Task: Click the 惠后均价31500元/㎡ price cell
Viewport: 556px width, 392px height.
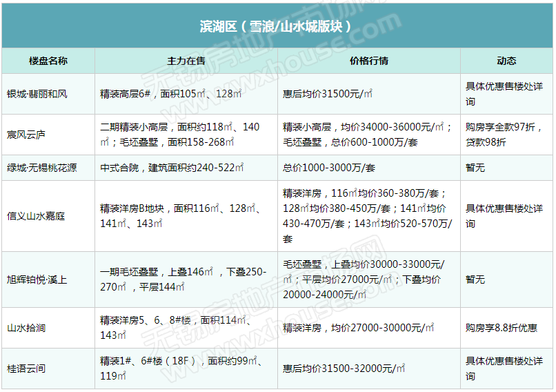Action: (x=328, y=94)
